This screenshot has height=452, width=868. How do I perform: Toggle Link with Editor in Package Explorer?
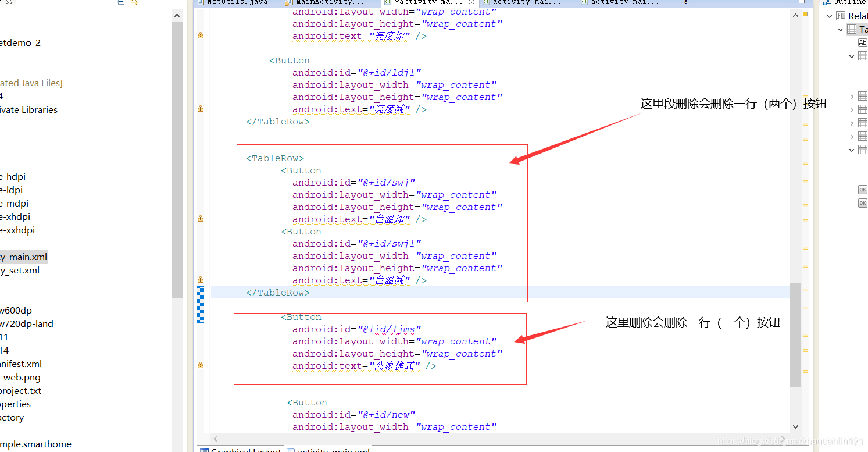[134, 2]
